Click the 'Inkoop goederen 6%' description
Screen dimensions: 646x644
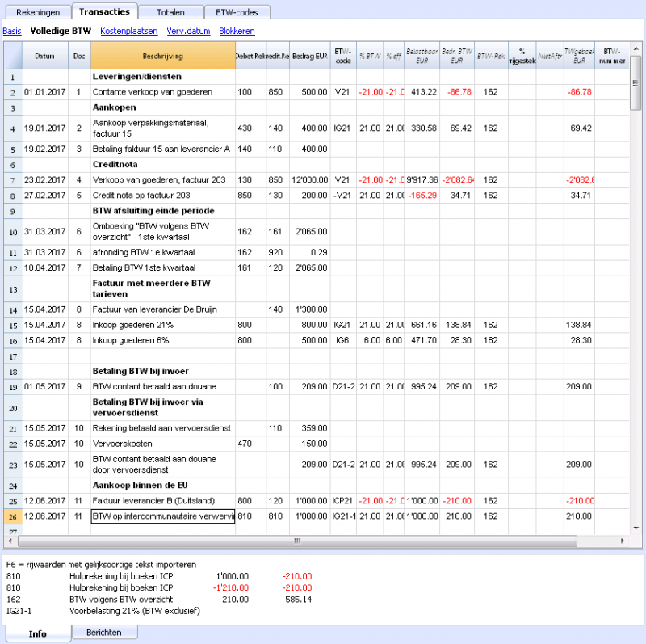pos(163,340)
